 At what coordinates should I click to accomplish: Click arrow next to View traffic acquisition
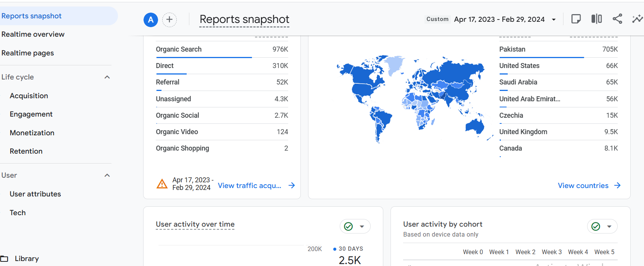(292, 185)
